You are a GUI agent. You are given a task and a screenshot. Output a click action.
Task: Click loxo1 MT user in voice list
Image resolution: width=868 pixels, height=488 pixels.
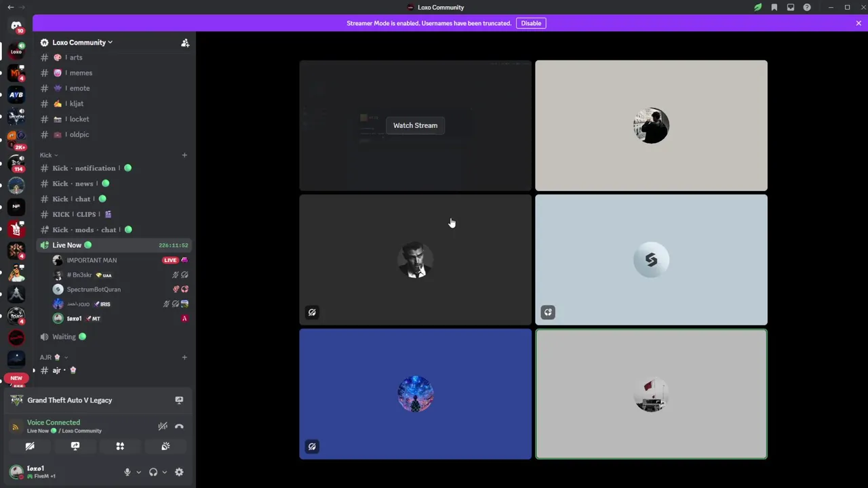(x=120, y=319)
